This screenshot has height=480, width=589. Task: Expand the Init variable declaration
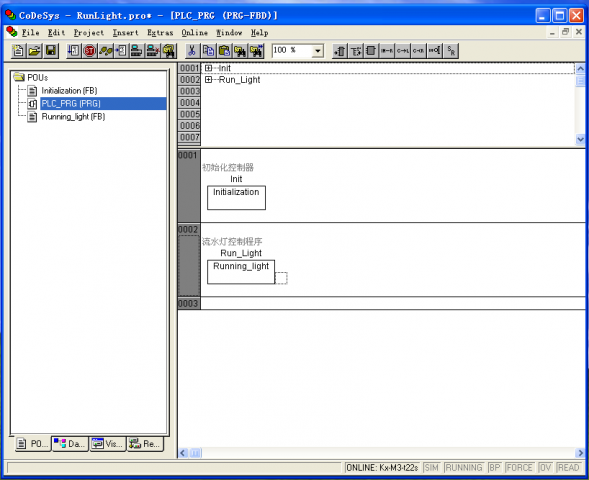(x=208, y=68)
